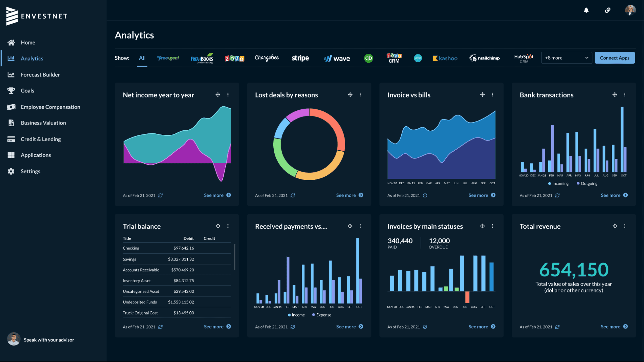Filter by Kashoo app
Screen dimensions: 644x362
click(445, 58)
